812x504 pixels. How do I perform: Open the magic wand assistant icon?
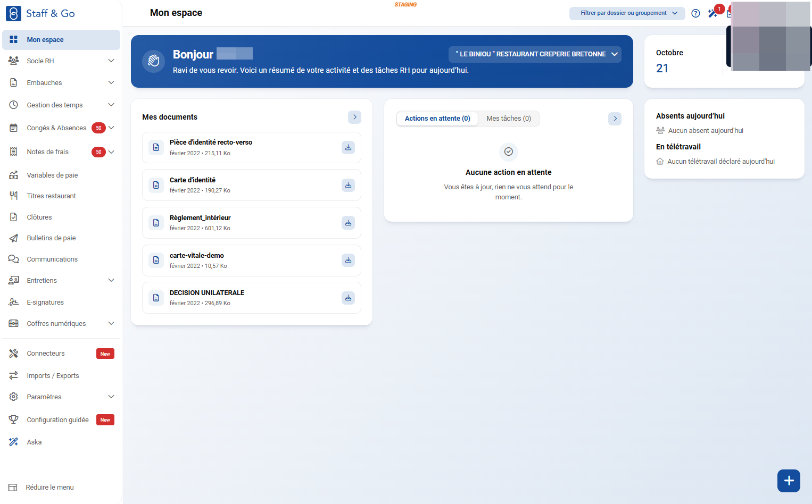click(x=712, y=13)
